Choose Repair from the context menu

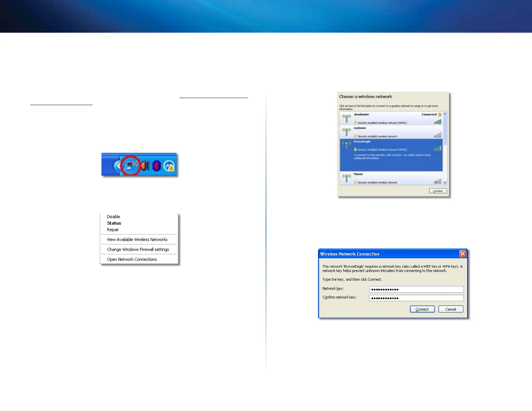113,230
